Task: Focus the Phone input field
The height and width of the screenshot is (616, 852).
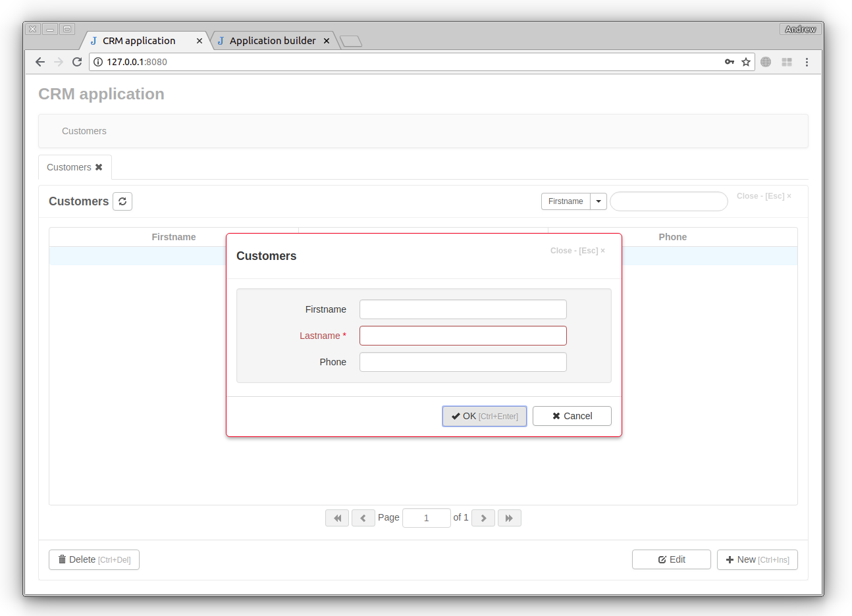Action: point(463,362)
